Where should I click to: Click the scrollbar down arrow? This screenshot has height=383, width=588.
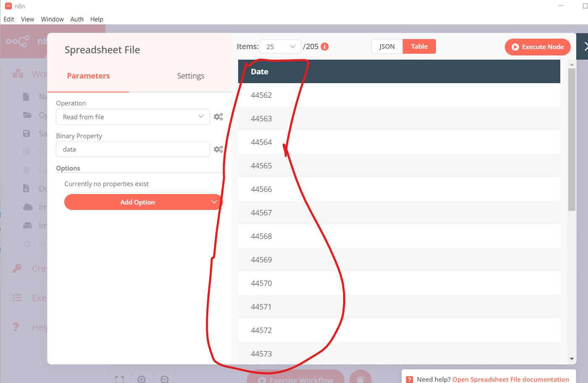coord(572,359)
